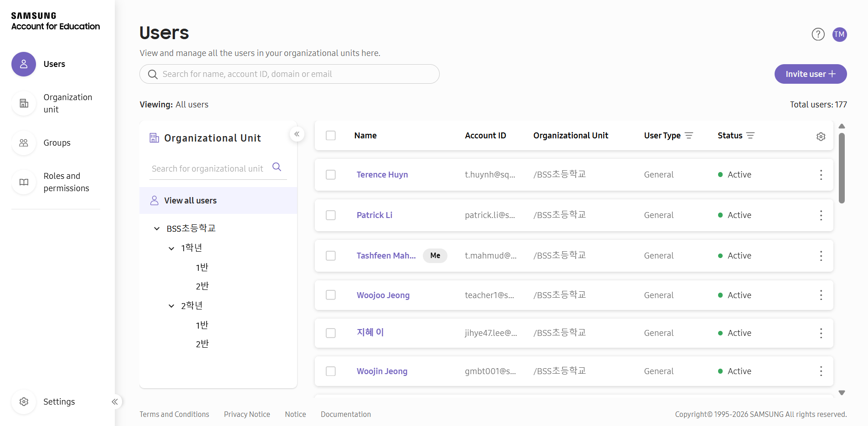Check the box for Terence Huyn
Viewport: 868px width, 426px height.
[x=331, y=175]
